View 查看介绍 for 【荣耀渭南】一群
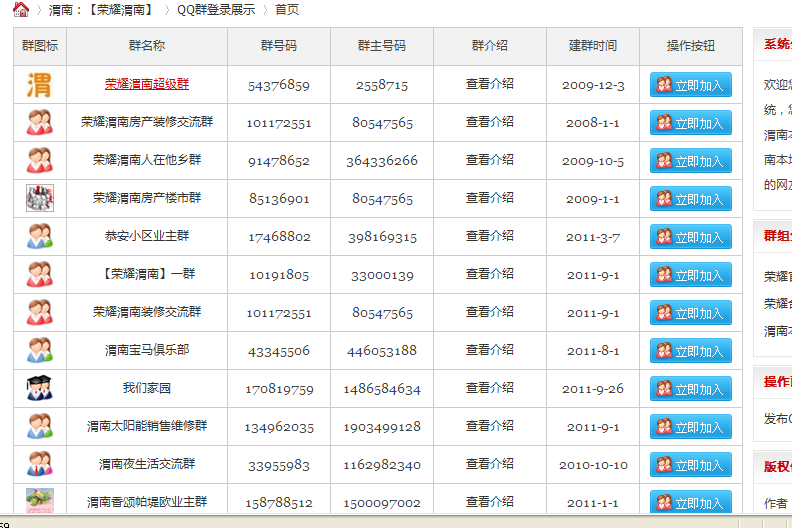 (x=489, y=274)
